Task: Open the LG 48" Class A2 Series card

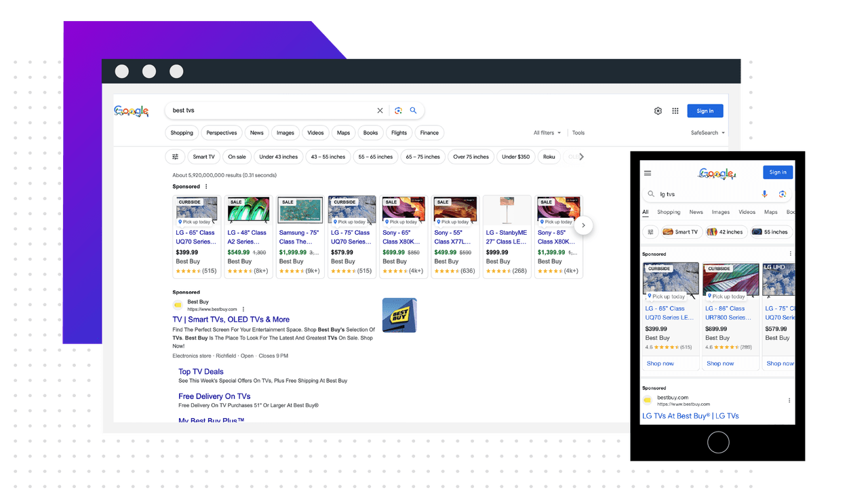Action: pos(248,237)
